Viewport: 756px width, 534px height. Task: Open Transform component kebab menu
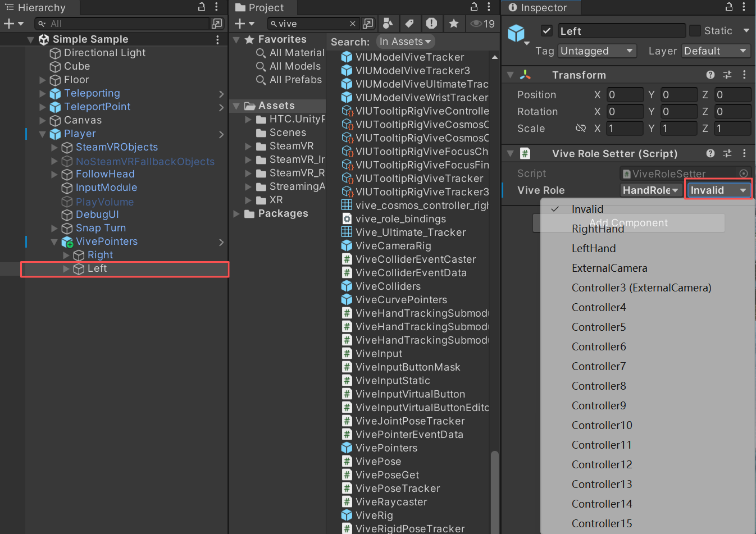point(744,75)
